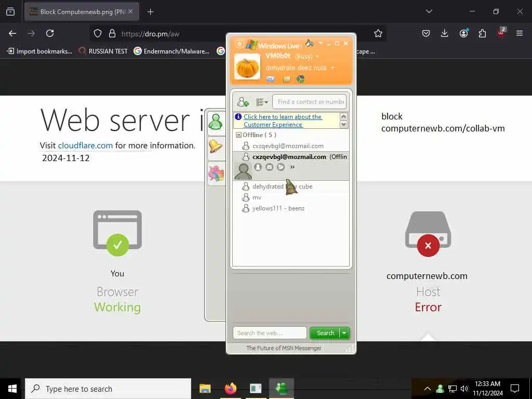Open the color scheme paintbrush in Messenger
The height and width of the screenshot is (399, 532).
tap(309, 43)
